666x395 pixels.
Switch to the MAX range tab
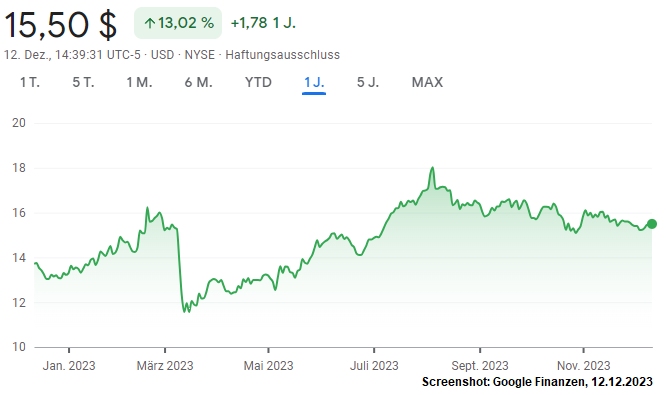(427, 82)
